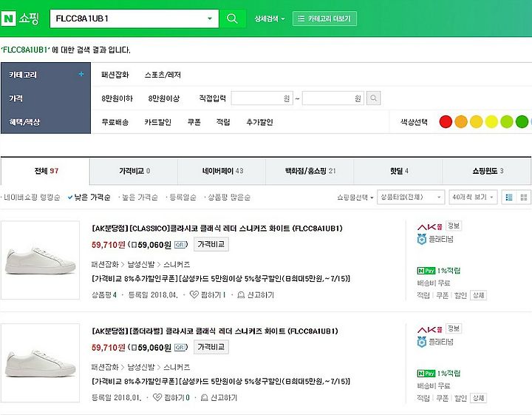The image size is (532, 415).
Task: Select 패션잡화 category filter
Action: click(x=115, y=75)
